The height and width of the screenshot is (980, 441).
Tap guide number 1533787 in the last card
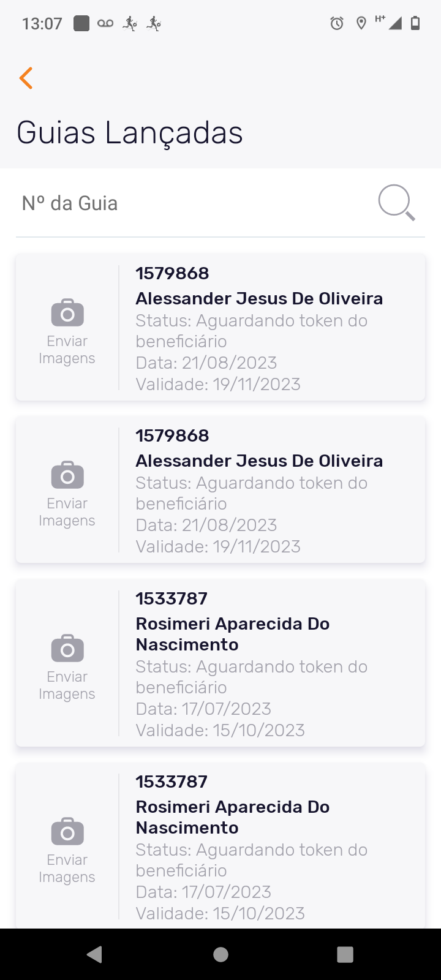171,782
